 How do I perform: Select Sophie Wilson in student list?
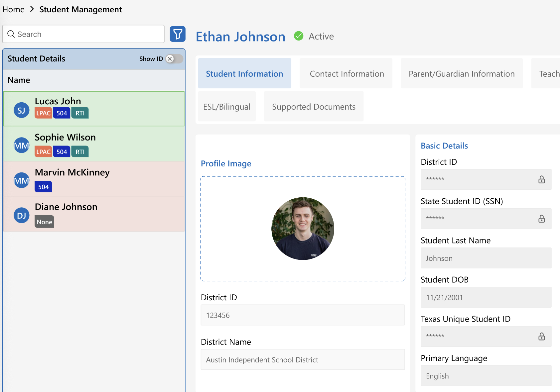click(94, 144)
